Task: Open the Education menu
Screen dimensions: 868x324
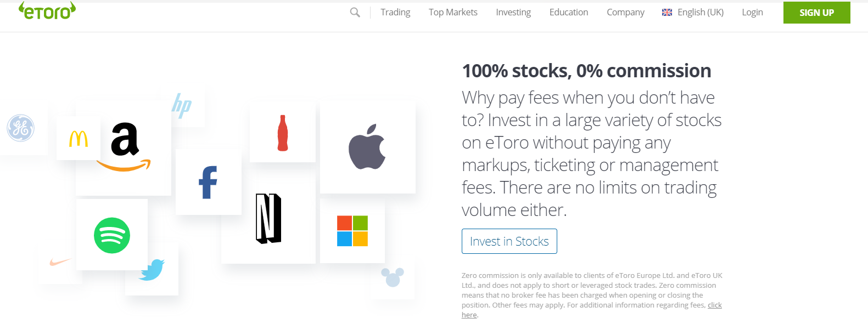Action: (569, 12)
